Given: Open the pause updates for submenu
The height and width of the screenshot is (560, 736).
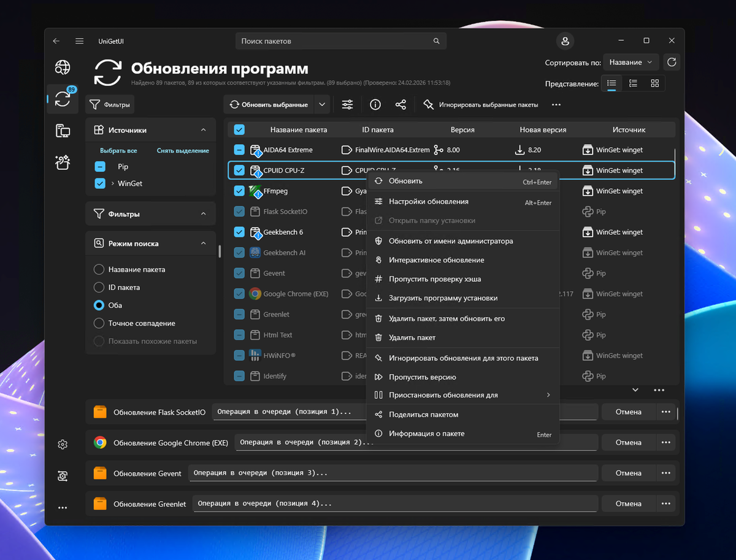Looking at the screenshot, I should [463, 395].
